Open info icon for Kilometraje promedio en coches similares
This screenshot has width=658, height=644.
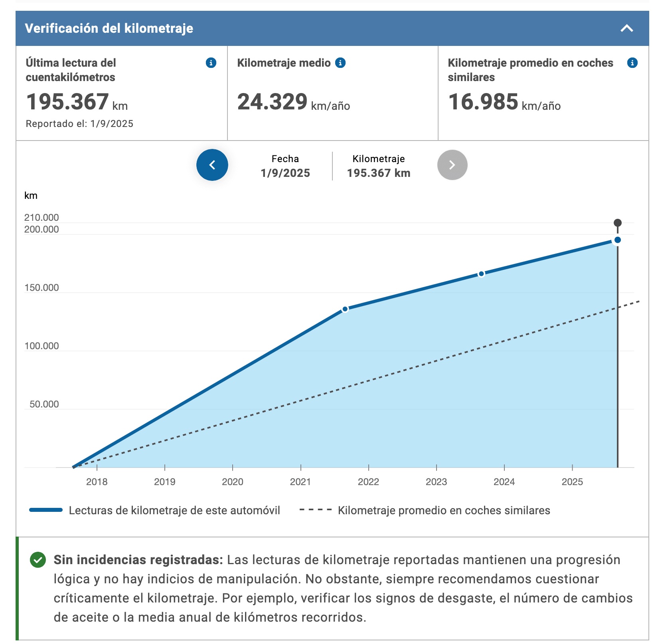pos(632,63)
